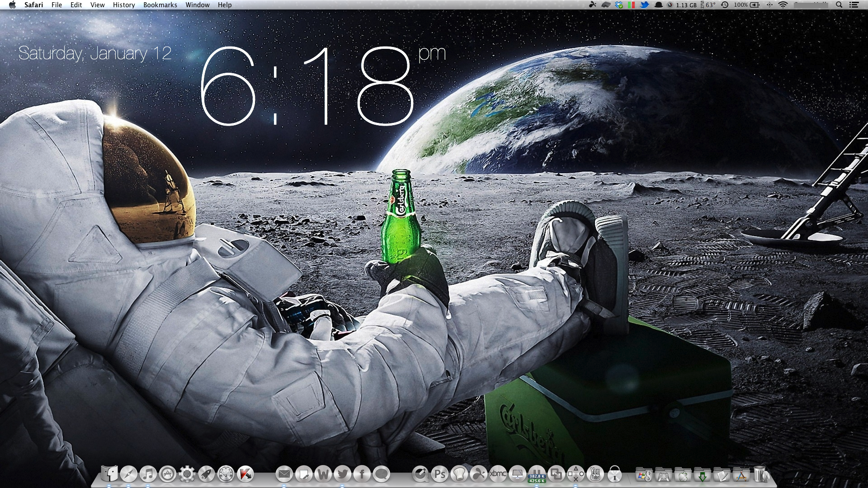Open Windows 8 folder stack in dock
This screenshot has width=868, height=488.
[x=644, y=475]
